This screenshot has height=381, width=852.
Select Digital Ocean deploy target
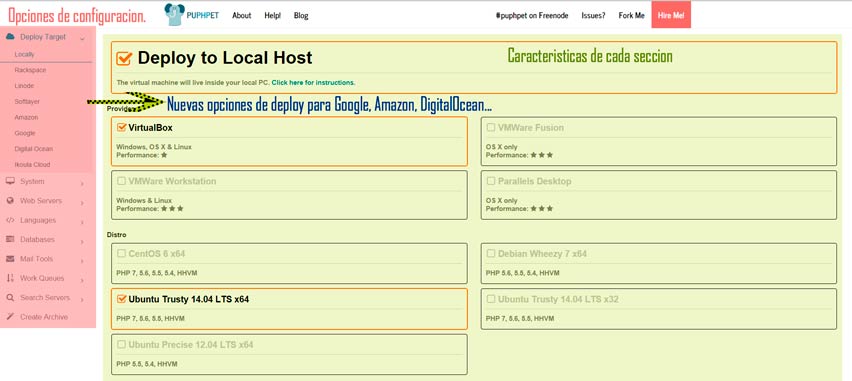(34, 149)
